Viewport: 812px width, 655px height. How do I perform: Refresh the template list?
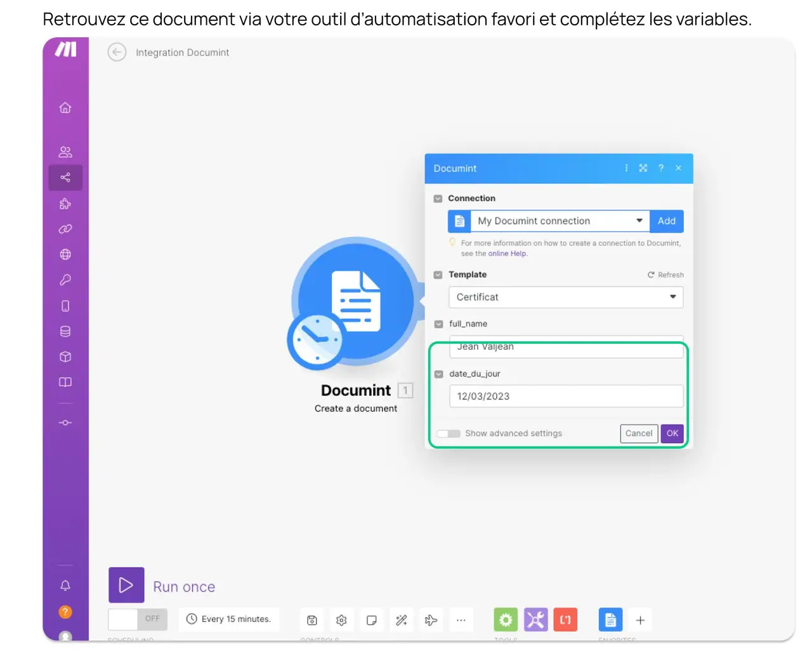[665, 275]
